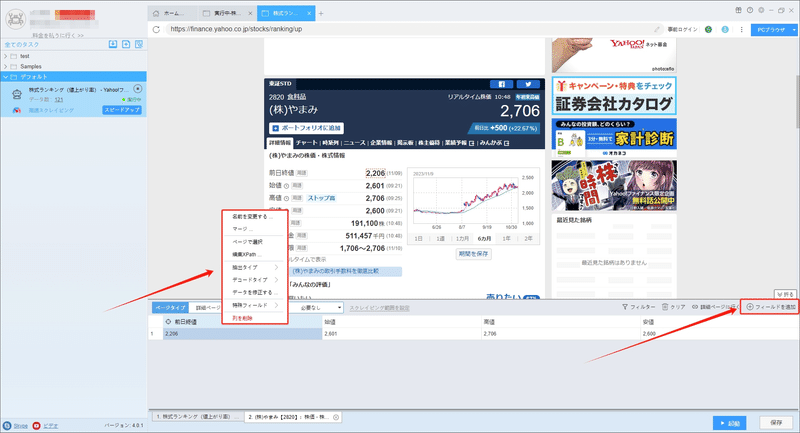Click the task search icon beside 全てのタスク
The height and width of the screenshot is (433, 800).
(x=139, y=44)
